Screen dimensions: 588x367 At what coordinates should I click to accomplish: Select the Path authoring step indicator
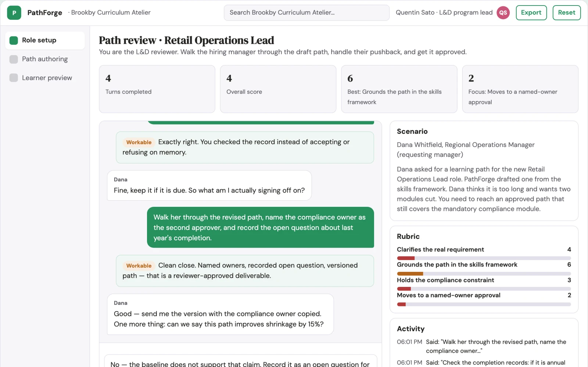click(x=14, y=59)
